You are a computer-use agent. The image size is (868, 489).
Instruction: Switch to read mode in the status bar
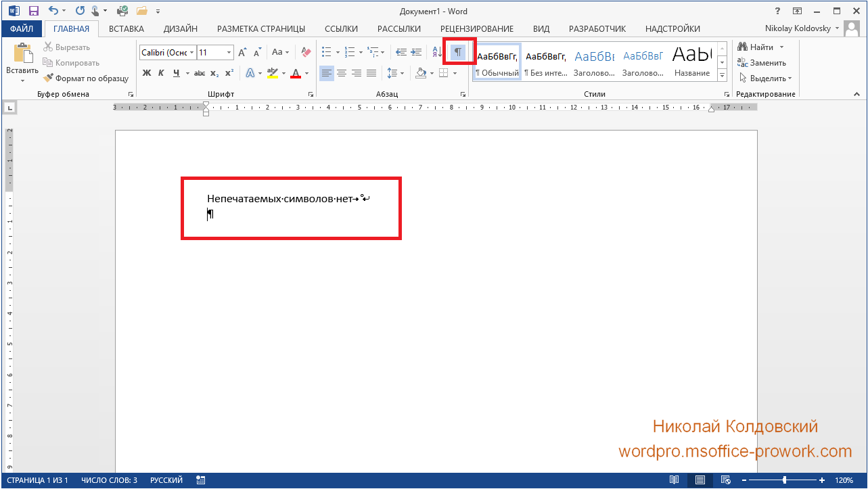pyautogui.click(x=674, y=480)
